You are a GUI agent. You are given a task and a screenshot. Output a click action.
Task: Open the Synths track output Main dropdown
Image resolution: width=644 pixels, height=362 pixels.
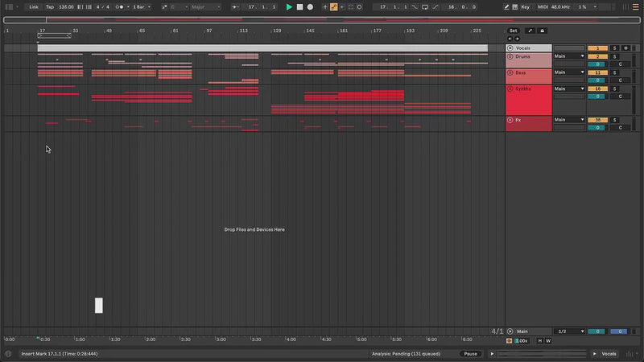click(x=569, y=88)
